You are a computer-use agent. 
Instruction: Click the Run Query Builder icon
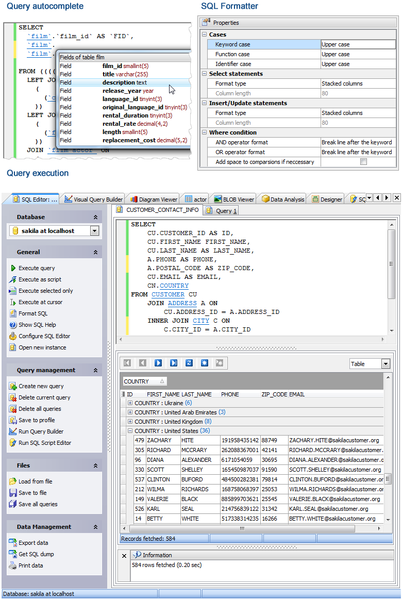click(x=13, y=432)
